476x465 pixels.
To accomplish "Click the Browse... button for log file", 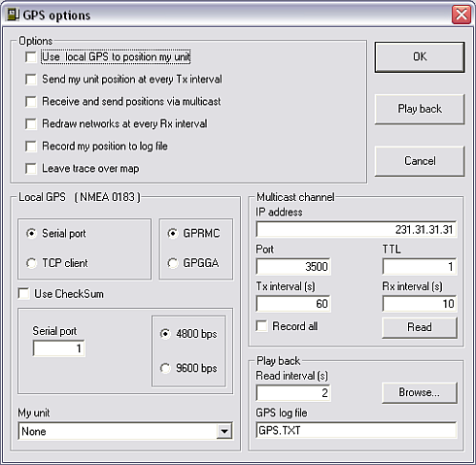I will point(420,392).
